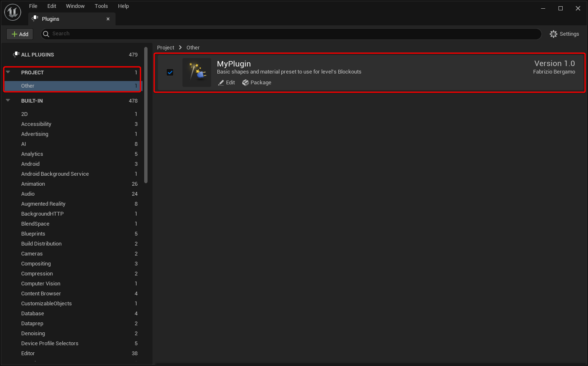
Task: Open the Edit menu
Action: (x=52, y=6)
